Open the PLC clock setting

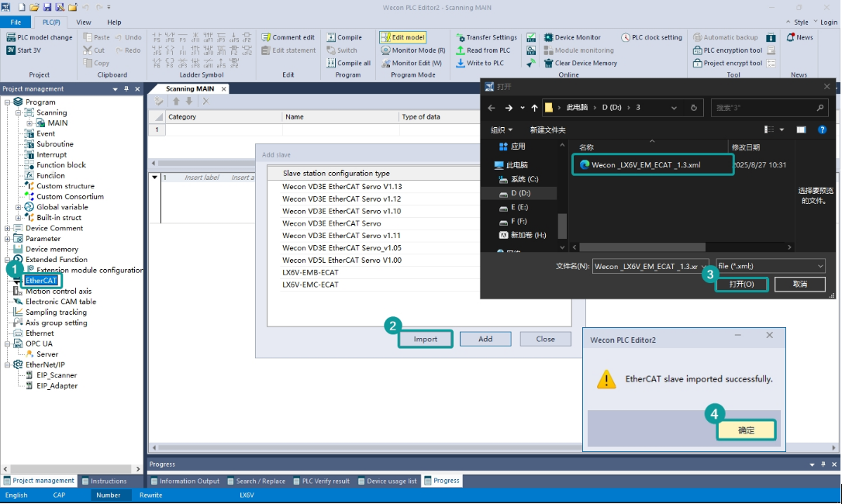[651, 38]
